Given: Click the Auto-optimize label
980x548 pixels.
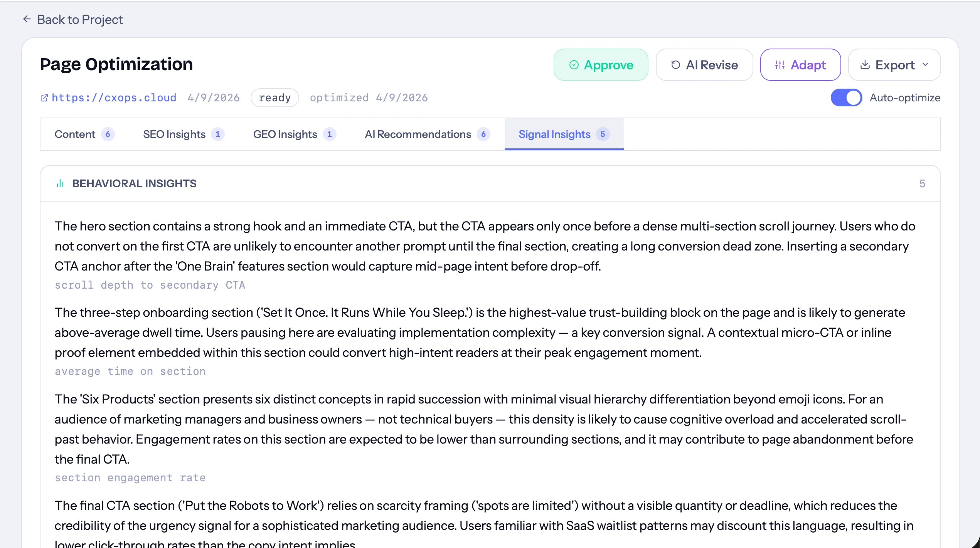Looking at the screenshot, I should click(x=905, y=97).
